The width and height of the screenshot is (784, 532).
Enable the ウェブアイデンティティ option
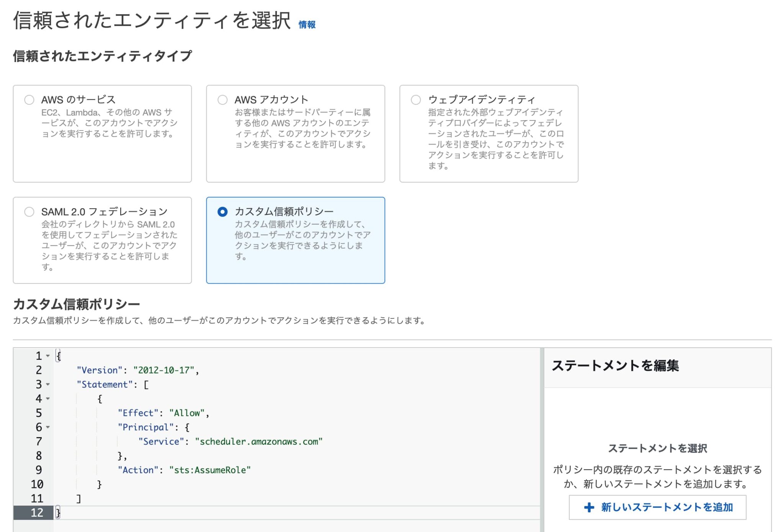(415, 100)
